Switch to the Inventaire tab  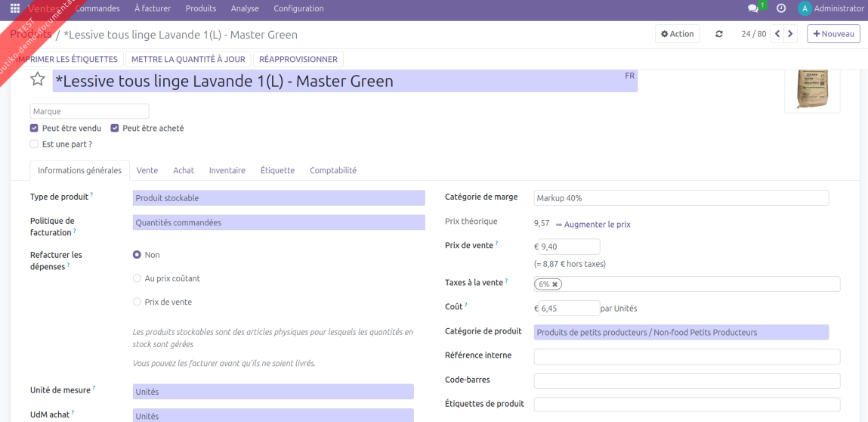[227, 171]
